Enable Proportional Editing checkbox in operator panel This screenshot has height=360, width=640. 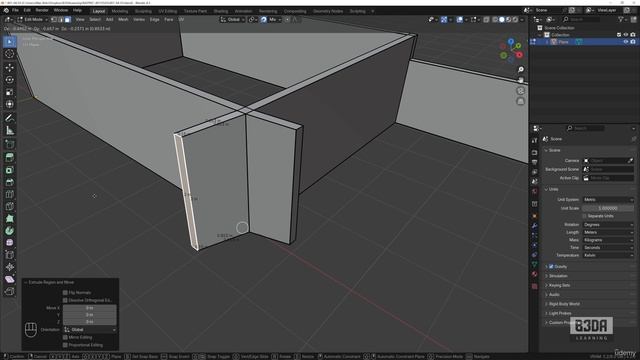pos(65,345)
